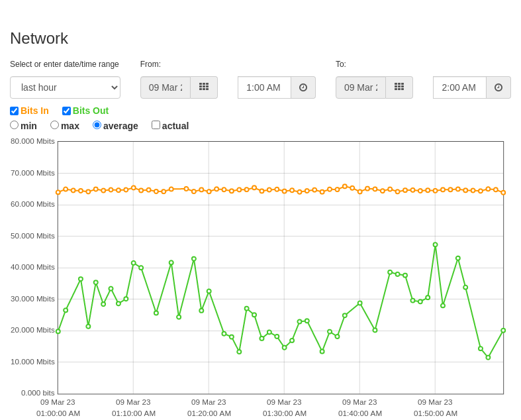Image resolution: width=521 pixels, height=420 pixels.
Task: Open the To time clock icon
Action: 498,87
